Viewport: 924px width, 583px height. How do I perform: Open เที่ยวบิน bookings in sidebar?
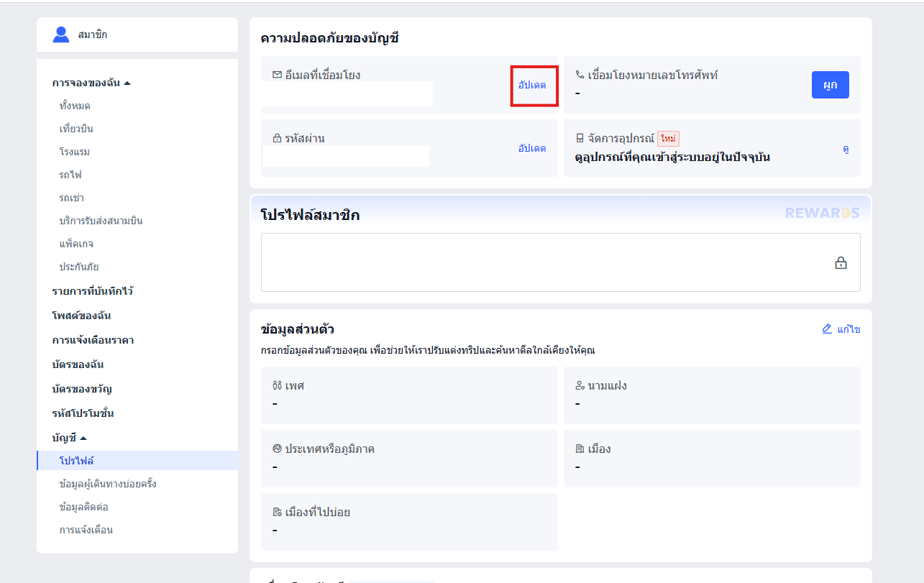[x=76, y=129]
